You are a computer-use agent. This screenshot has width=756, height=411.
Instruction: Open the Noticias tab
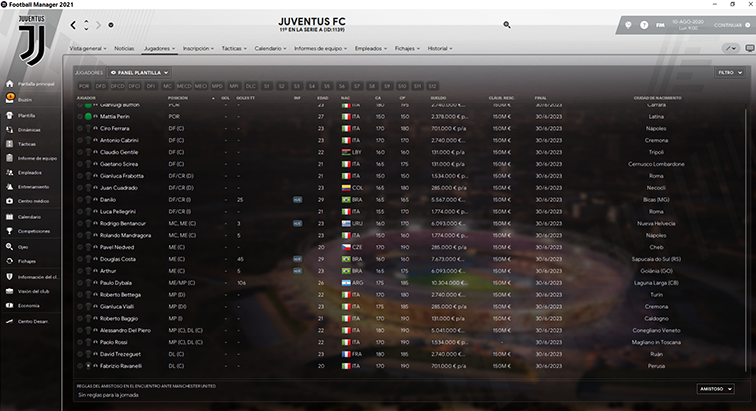coord(124,48)
